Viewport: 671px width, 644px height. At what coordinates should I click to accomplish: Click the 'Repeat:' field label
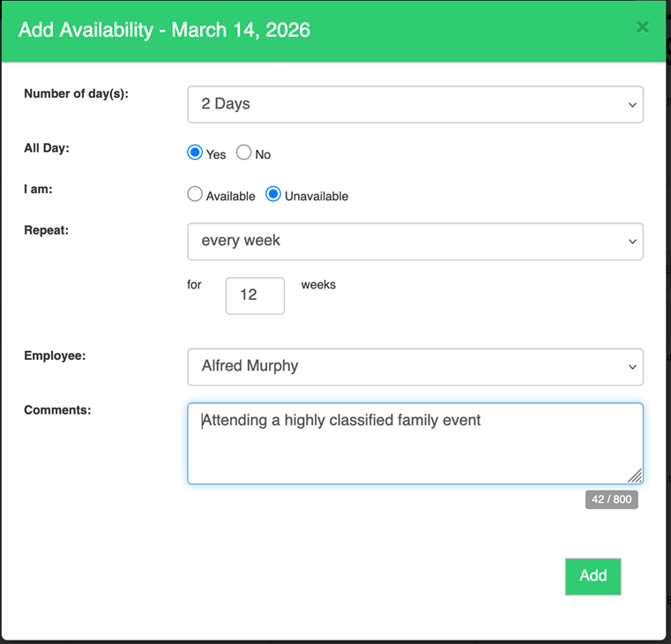pyautogui.click(x=46, y=230)
